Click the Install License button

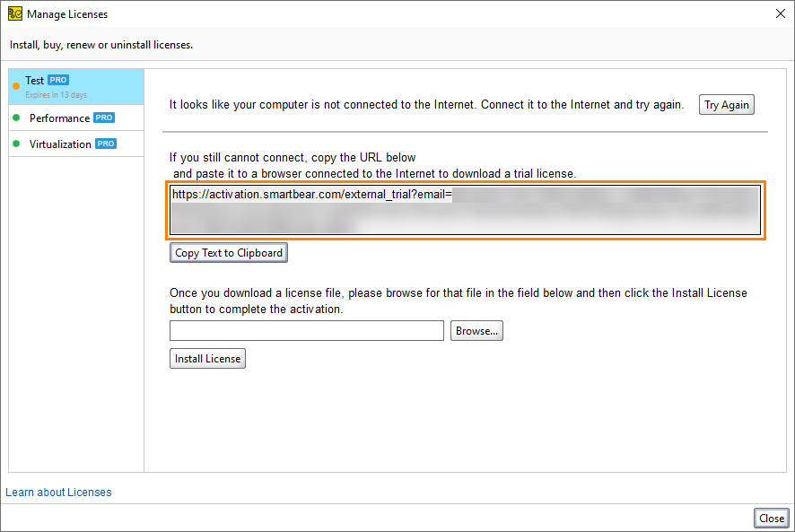tap(207, 358)
